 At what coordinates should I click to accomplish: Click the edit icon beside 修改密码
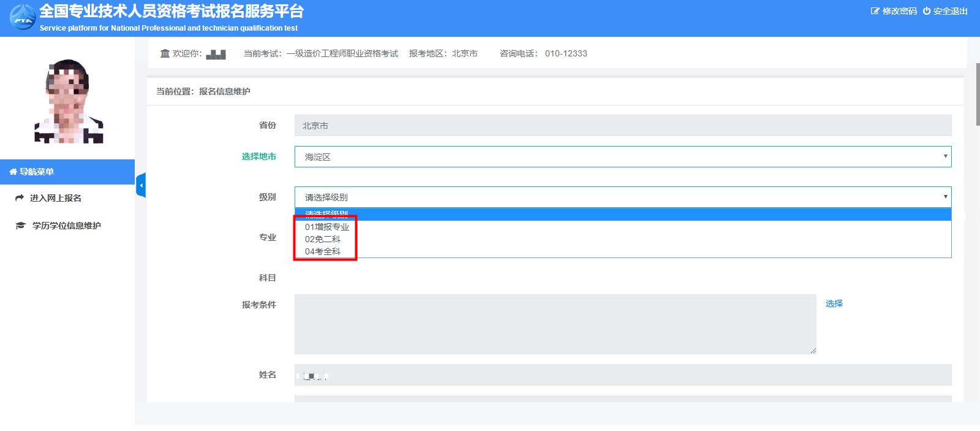coord(875,11)
